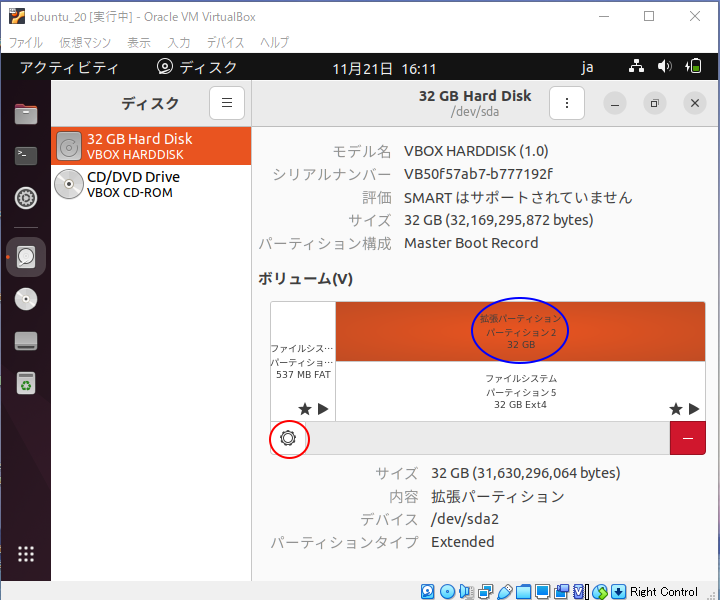720x600 pixels.
Task: Click the 32 GB (32,169,295,872 bytes) size
Action: pos(499,220)
